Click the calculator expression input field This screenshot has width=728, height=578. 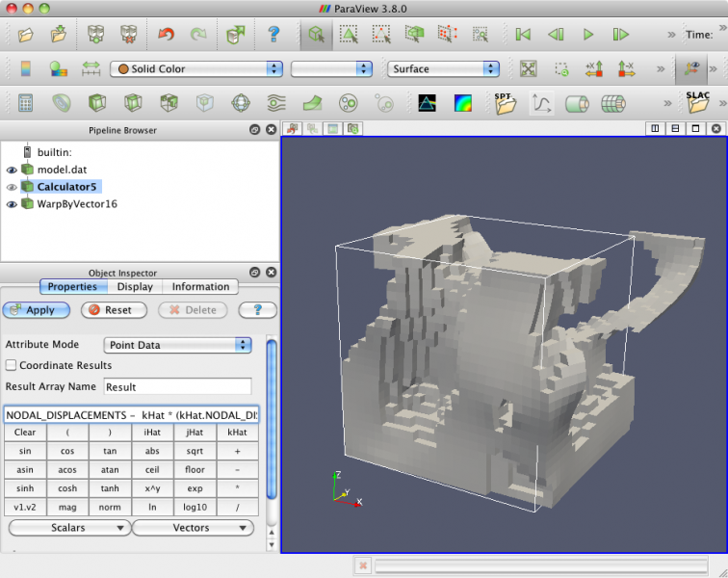click(x=131, y=415)
